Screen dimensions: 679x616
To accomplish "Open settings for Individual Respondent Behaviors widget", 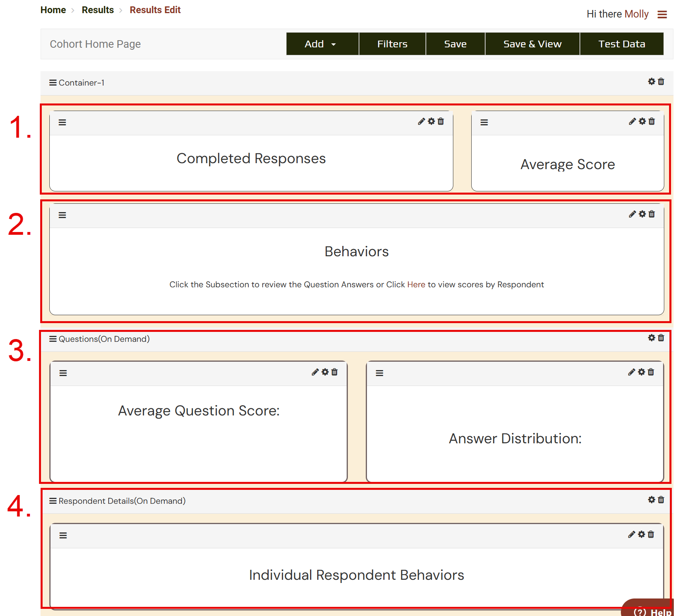I will 641,534.
